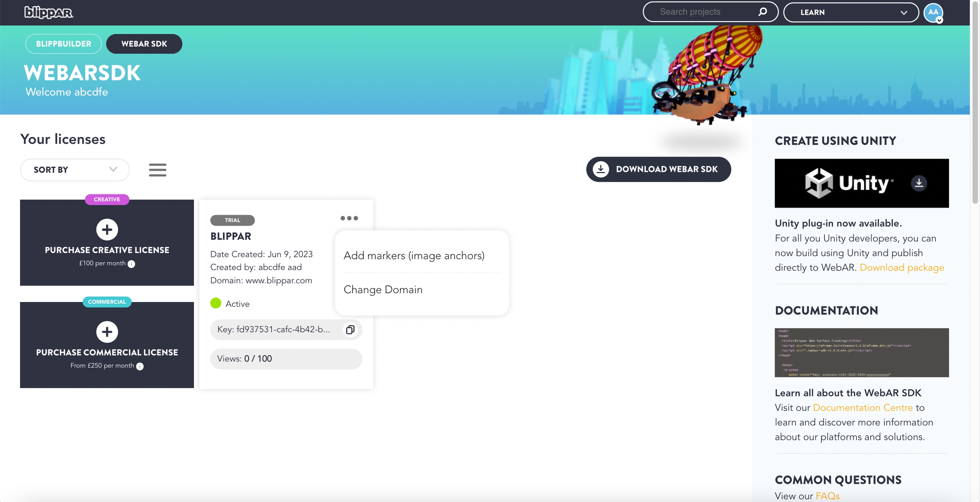This screenshot has height=502, width=980.
Task: Select Change Domain from the menu
Action: click(383, 290)
